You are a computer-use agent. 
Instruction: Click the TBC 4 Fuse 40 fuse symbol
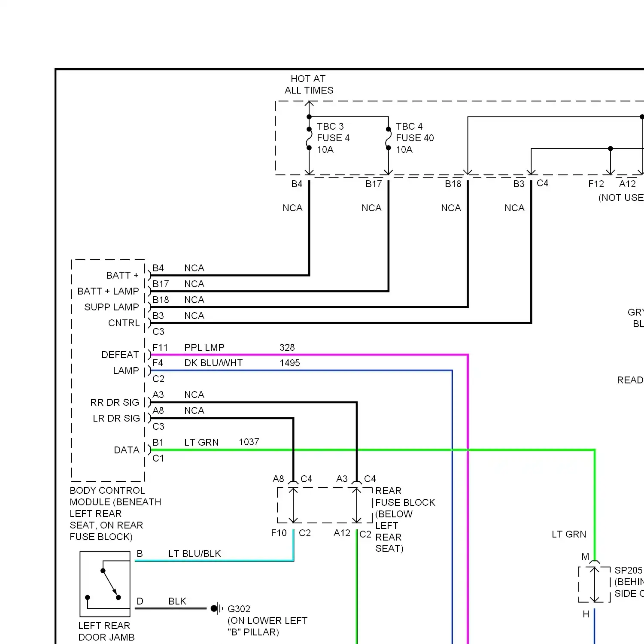coord(388,138)
